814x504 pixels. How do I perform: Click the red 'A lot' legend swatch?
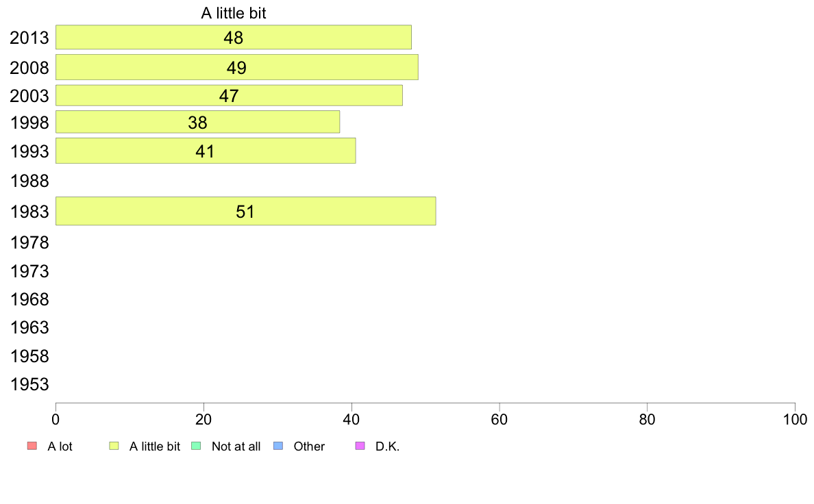coord(32,446)
